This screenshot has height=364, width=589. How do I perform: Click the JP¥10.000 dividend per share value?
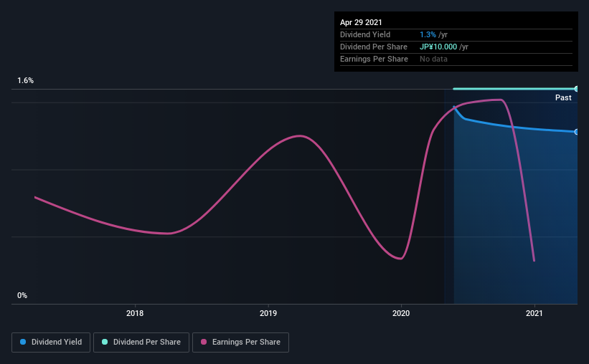(x=438, y=47)
